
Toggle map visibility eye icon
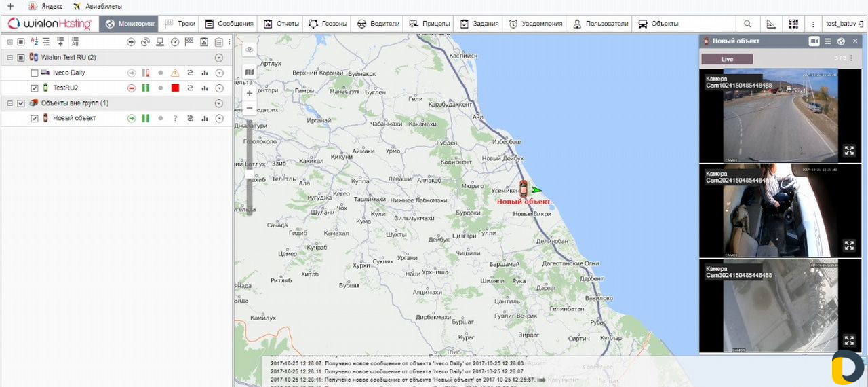(250, 50)
